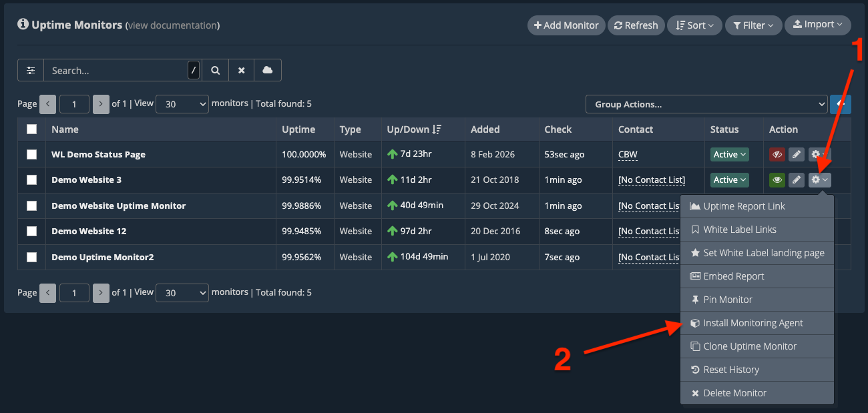868x413 pixels.
Task: Choose Clone Uptime Monitor from menu
Action: [750, 346]
